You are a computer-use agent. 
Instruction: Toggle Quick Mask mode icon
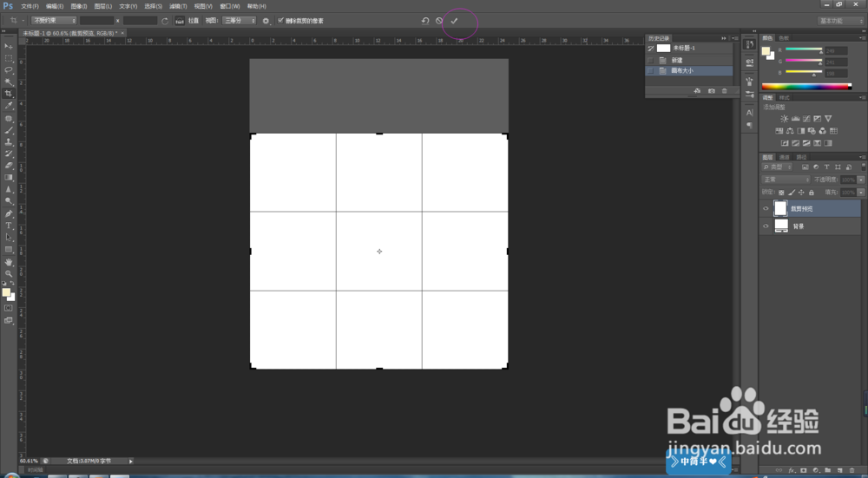click(x=9, y=308)
